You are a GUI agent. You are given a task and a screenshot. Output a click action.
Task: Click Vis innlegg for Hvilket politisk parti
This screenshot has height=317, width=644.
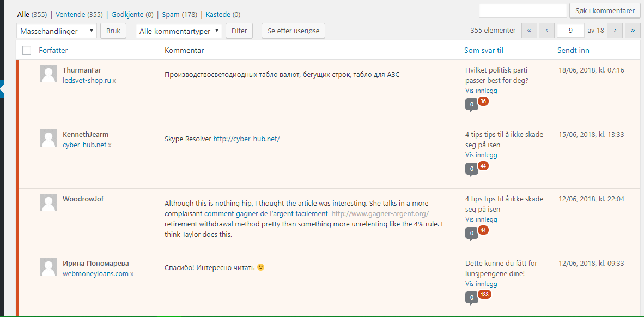pyautogui.click(x=481, y=91)
